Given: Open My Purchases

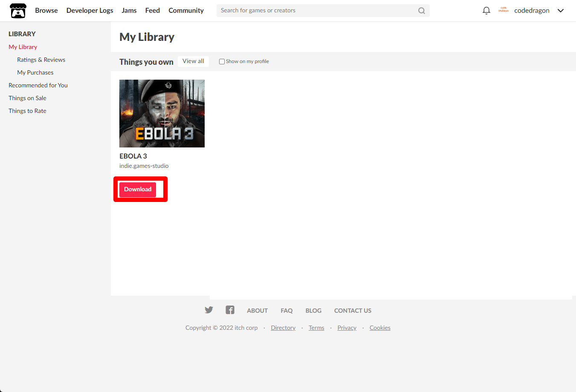Looking at the screenshot, I should [35, 72].
